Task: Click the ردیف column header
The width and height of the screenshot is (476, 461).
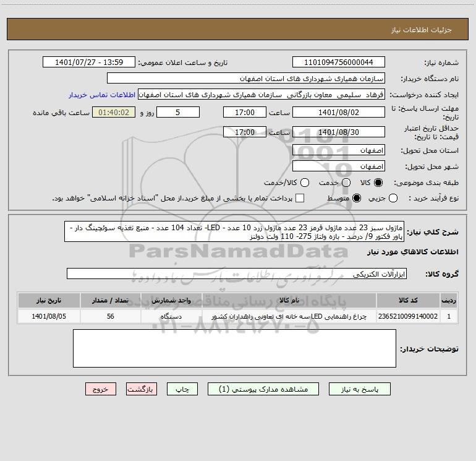Action: tap(449, 300)
